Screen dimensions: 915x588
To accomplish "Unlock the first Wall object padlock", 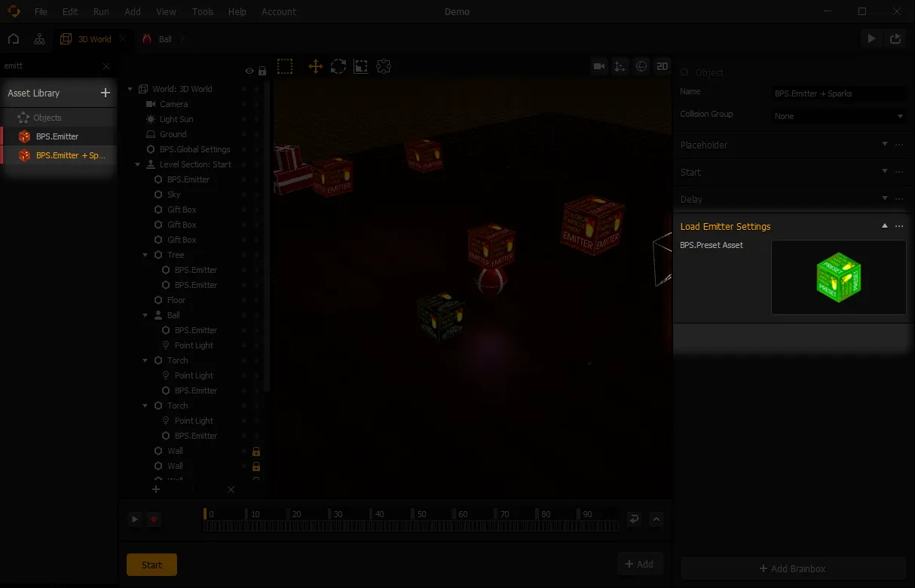I will (x=256, y=451).
